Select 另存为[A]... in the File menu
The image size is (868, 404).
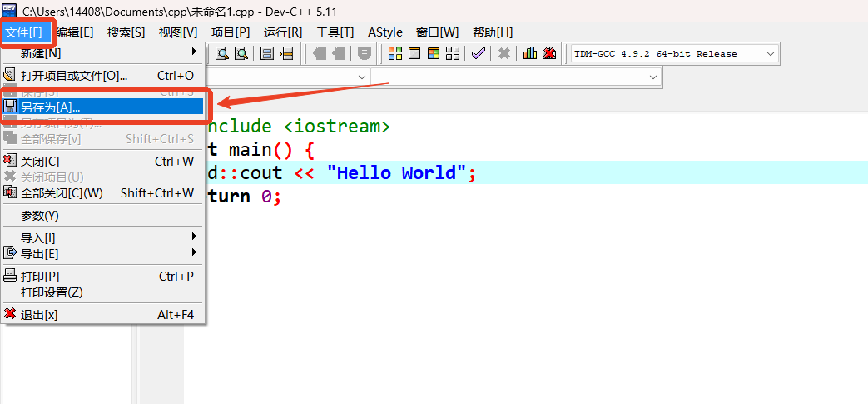pos(103,107)
